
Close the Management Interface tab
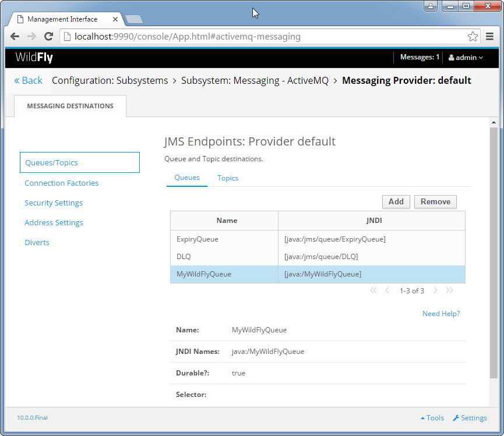pos(115,19)
